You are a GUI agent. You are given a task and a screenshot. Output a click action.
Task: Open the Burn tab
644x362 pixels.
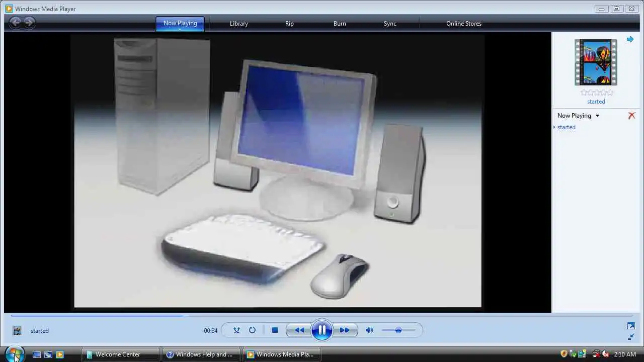tap(340, 24)
